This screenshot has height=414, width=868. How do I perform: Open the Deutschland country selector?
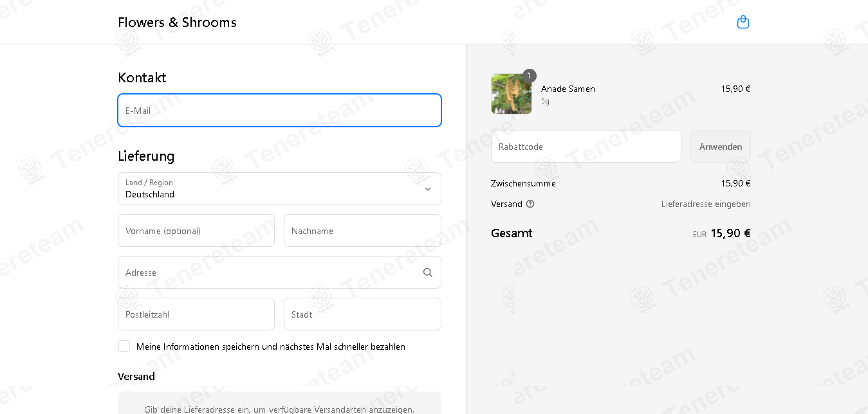[279, 188]
